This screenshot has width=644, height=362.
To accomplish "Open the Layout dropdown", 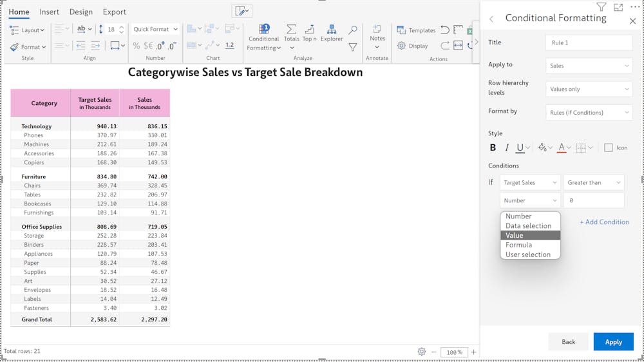I will pyautogui.click(x=27, y=30).
